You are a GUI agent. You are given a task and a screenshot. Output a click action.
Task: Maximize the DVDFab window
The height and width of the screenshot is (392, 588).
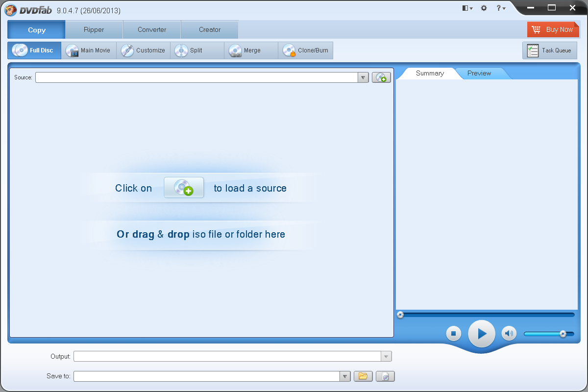(x=552, y=7)
